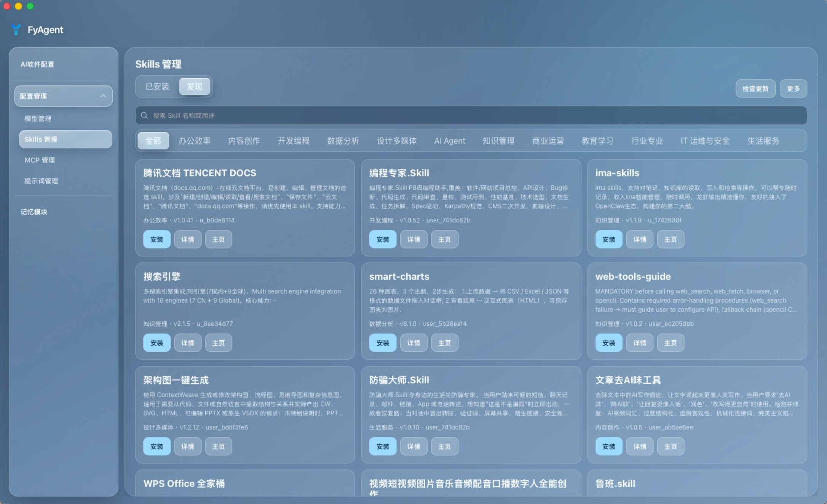Click the smart-charts card title
Viewport: 827px width, 504px height.
399,276
